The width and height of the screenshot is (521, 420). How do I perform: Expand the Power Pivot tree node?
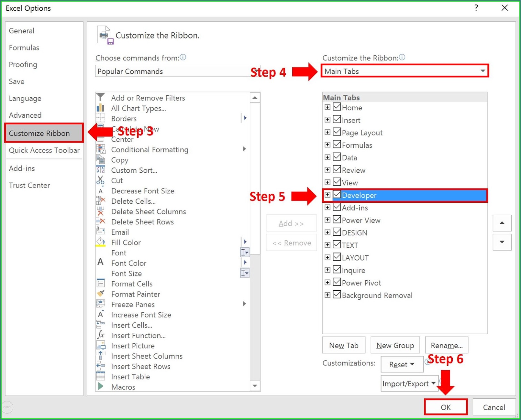tap(327, 283)
